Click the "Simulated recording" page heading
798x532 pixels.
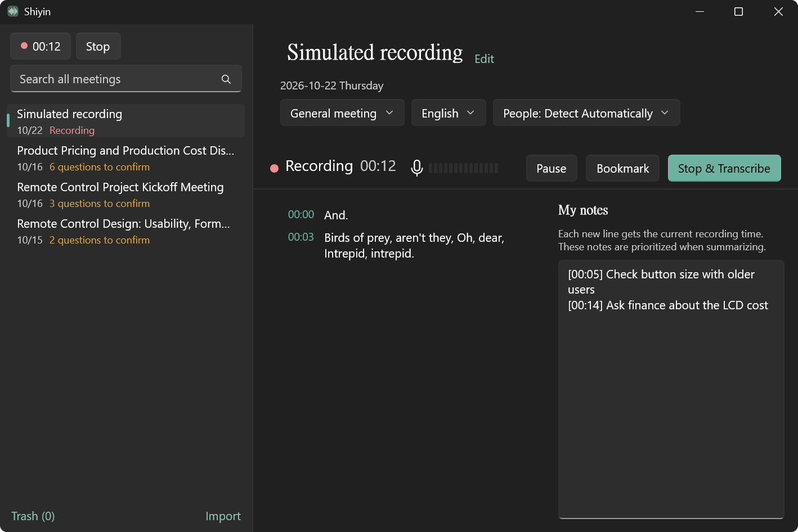tap(375, 52)
